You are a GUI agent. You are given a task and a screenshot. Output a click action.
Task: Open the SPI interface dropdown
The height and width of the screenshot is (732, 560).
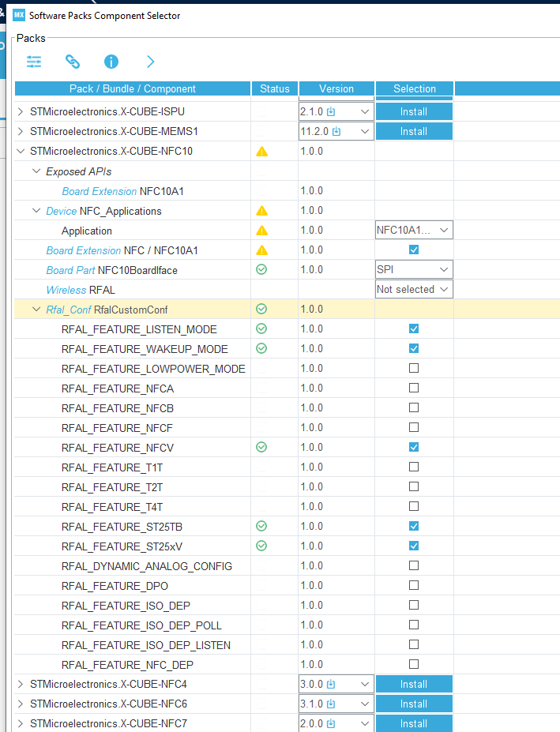[415, 269]
